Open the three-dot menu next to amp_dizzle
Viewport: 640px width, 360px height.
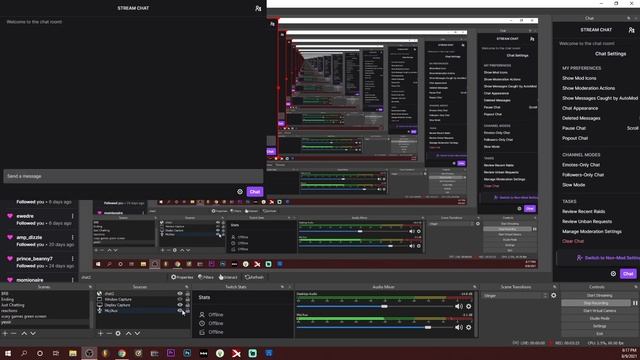click(x=73, y=237)
